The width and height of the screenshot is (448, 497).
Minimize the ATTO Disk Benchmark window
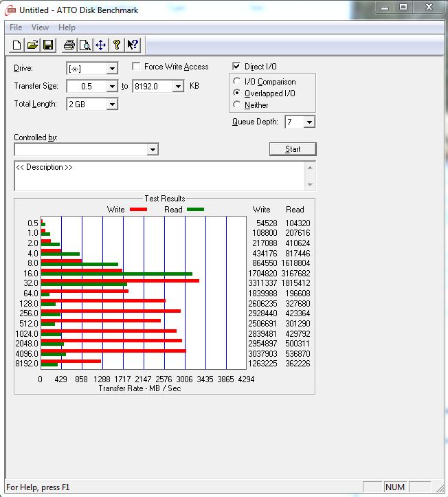pyautogui.click(x=385, y=8)
